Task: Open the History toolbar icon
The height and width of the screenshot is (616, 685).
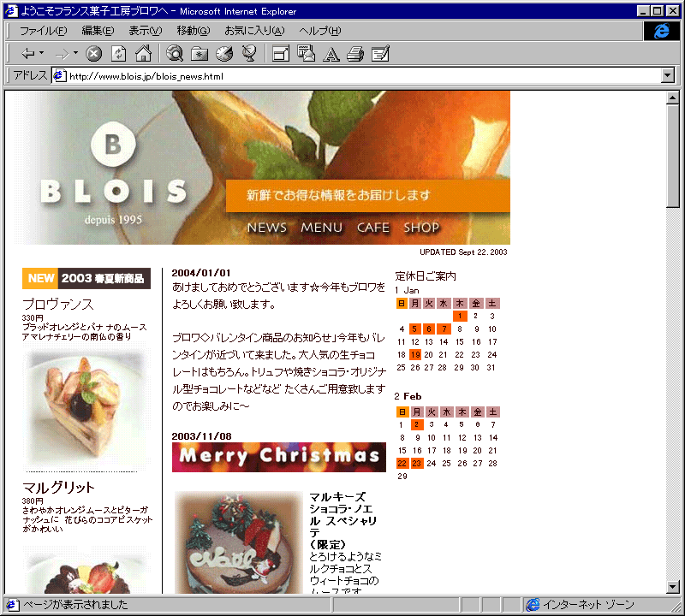Action: pos(224,53)
